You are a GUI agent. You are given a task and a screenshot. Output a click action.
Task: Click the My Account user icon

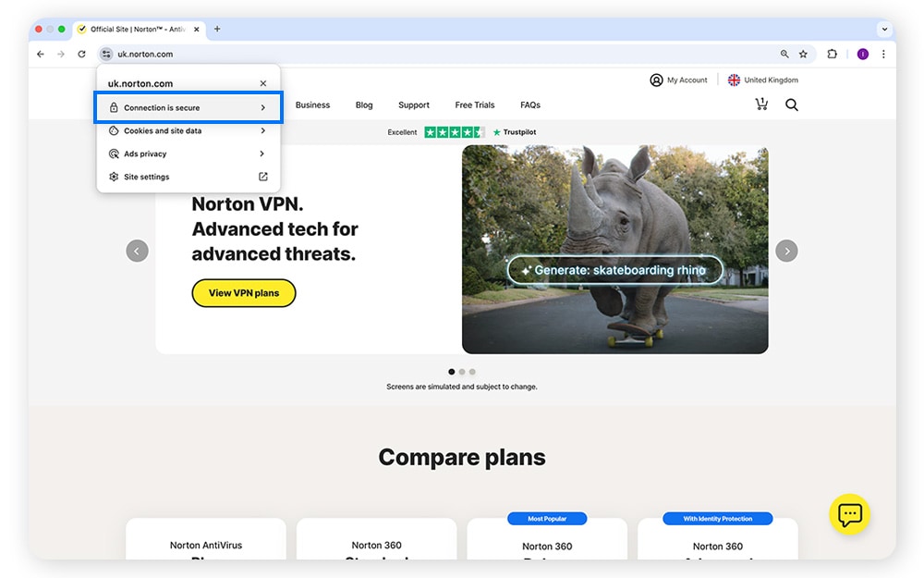tap(656, 80)
